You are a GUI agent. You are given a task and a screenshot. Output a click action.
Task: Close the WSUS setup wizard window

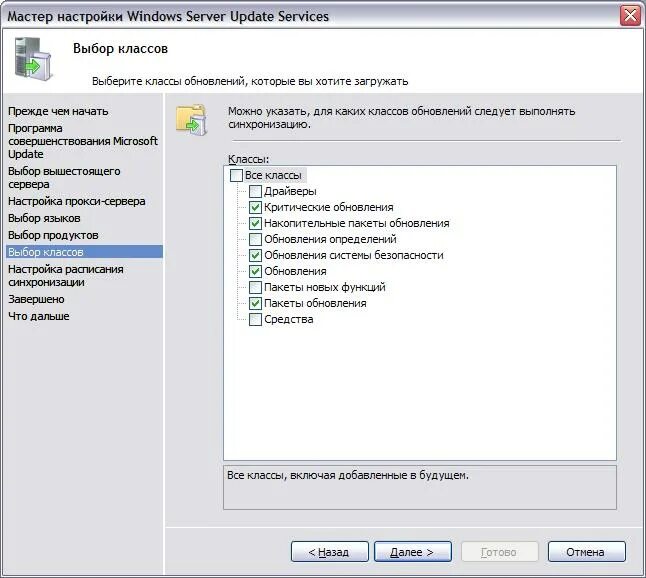[x=630, y=16]
